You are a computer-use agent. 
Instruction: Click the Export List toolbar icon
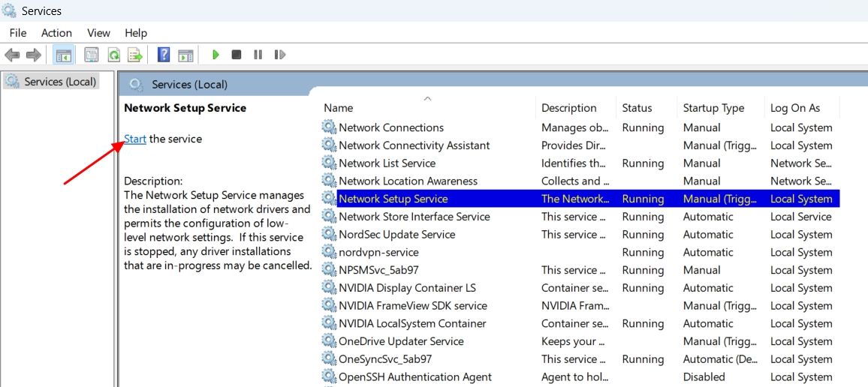point(136,55)
